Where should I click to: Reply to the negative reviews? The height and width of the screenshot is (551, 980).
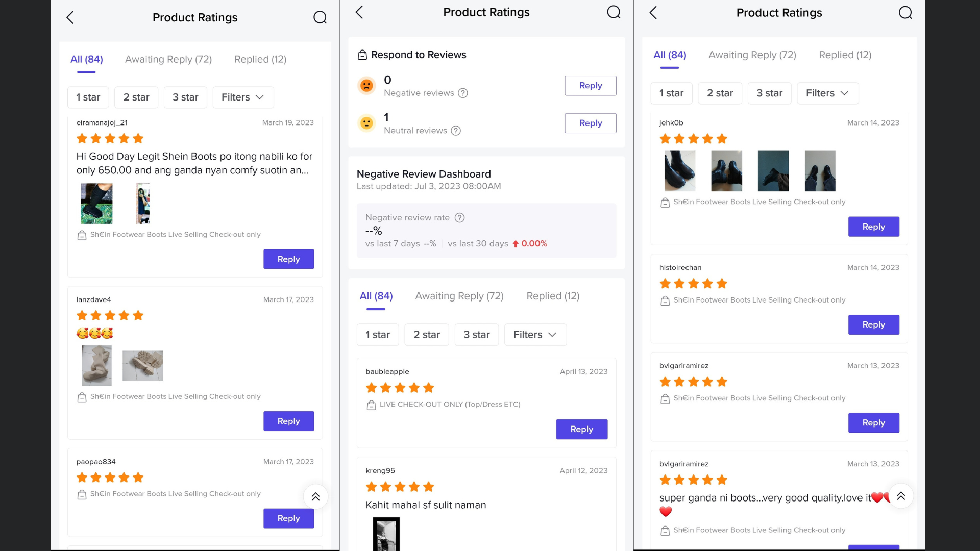pos(590,86)
